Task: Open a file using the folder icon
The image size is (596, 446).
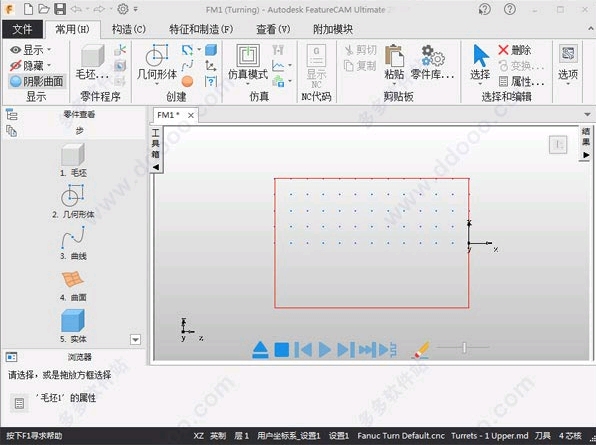Action: click(x=44, y=9)
